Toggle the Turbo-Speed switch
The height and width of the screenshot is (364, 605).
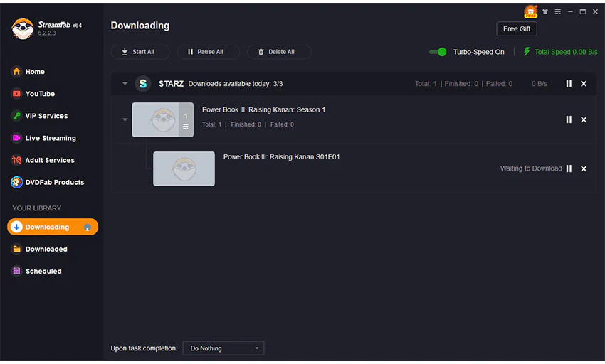[438, 52]
